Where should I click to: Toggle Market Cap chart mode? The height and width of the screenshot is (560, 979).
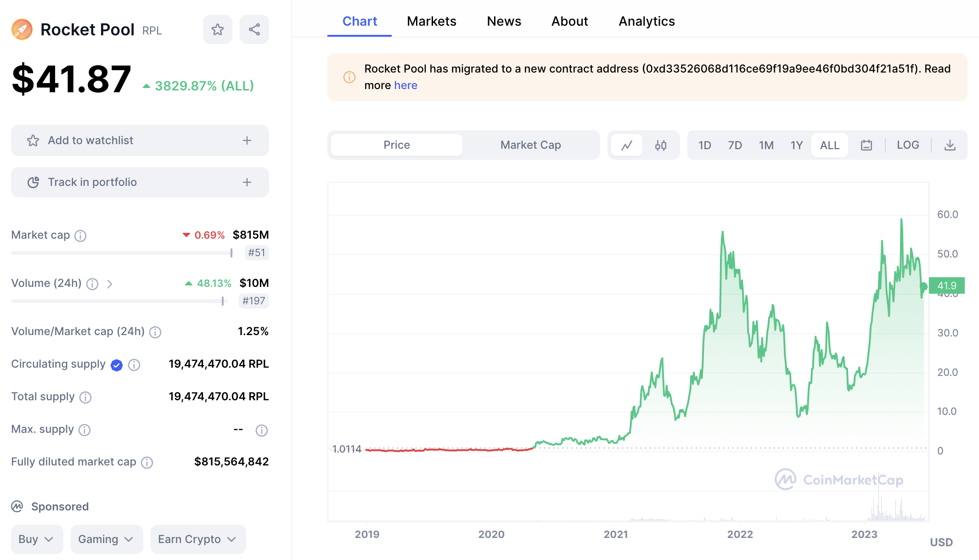[x=530, y=145]
